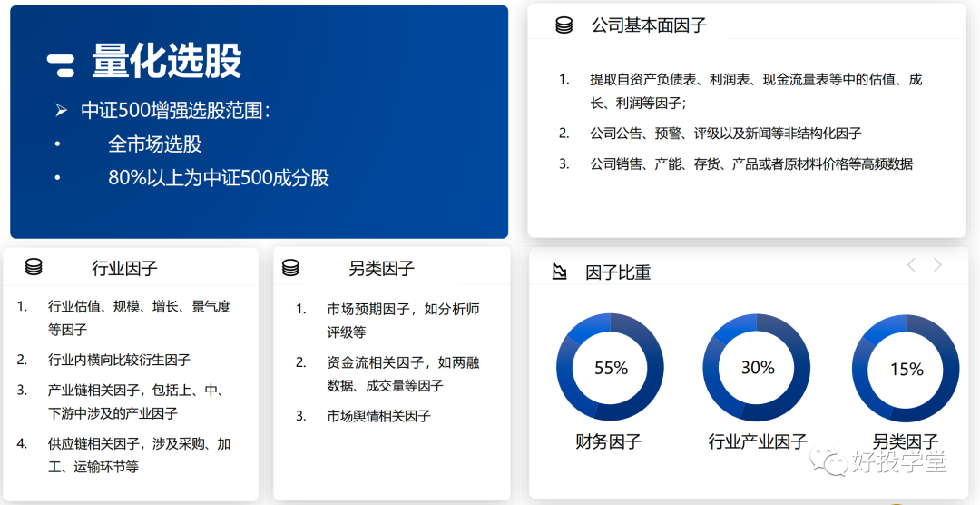Click the logo icon left of 量化选股
Image resolution: width=980 pixels, height=505 pixels.
tap(61, 63)
